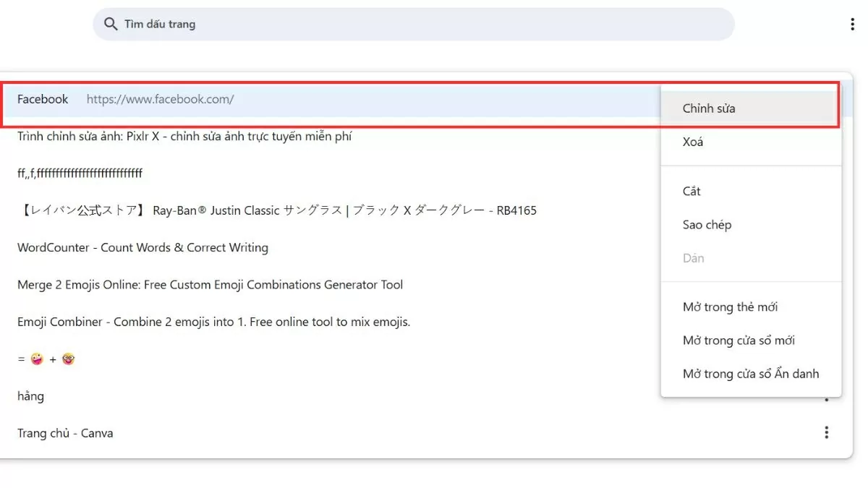Click 'Mở trong cửa sổ mới' menu entry
The height and width of the screenshot is (488, 868).
(739, 341)
